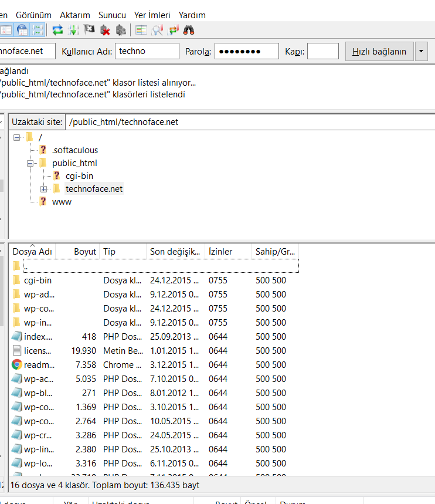
Task: Sort by İzinler column header
Action: [228, 252]
